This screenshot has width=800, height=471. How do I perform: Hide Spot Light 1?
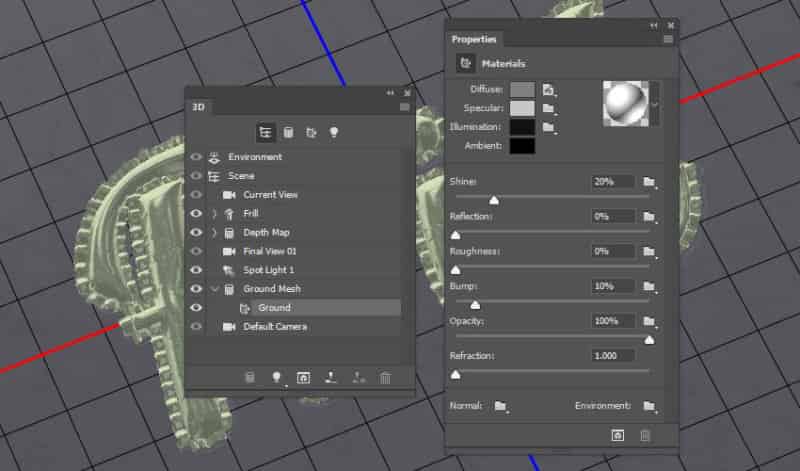(x=196, y=270)
